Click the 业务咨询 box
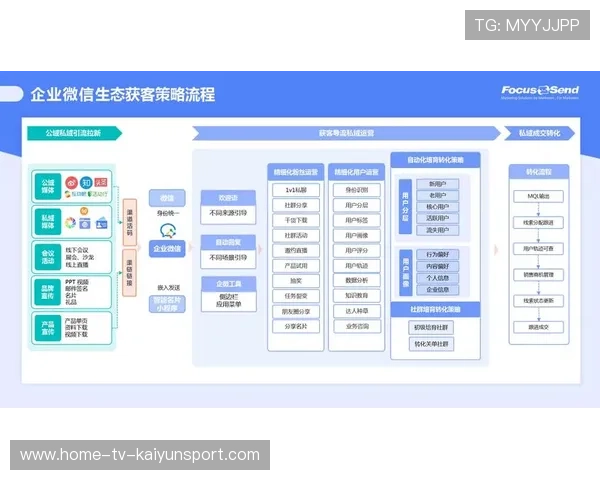Viewport: 600px width, 480px height. 357,326
